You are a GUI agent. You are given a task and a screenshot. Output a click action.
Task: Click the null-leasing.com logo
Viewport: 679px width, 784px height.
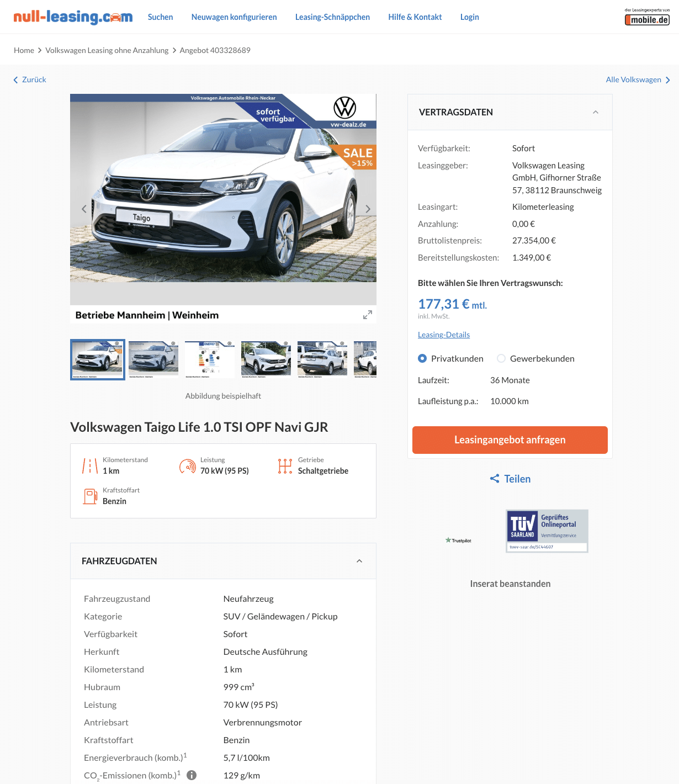(x=73, y=17)
